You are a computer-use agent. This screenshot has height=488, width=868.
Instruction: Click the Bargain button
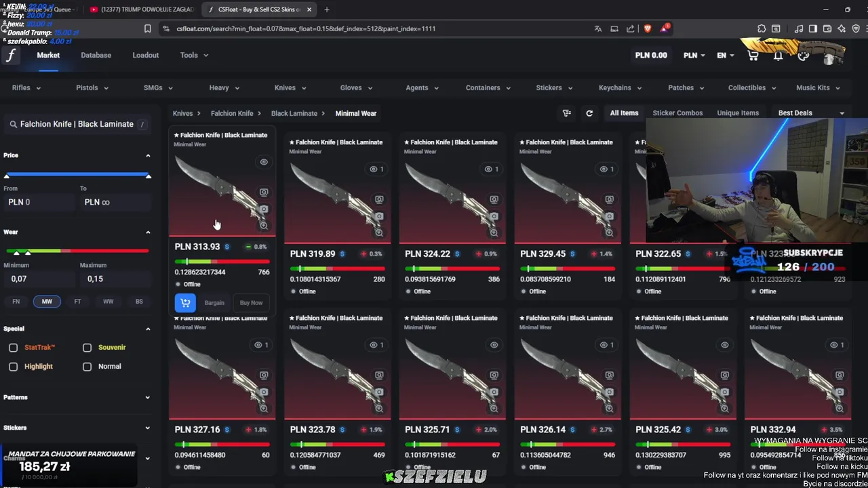coord(214,302)
